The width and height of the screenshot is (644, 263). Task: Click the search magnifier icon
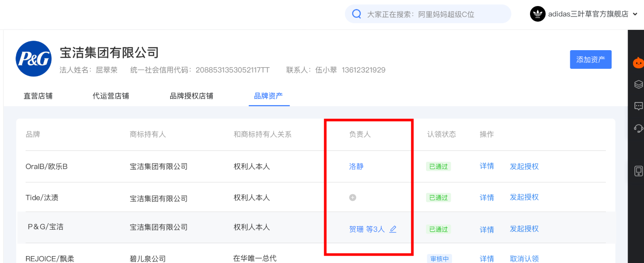click(x=357, y=14)
